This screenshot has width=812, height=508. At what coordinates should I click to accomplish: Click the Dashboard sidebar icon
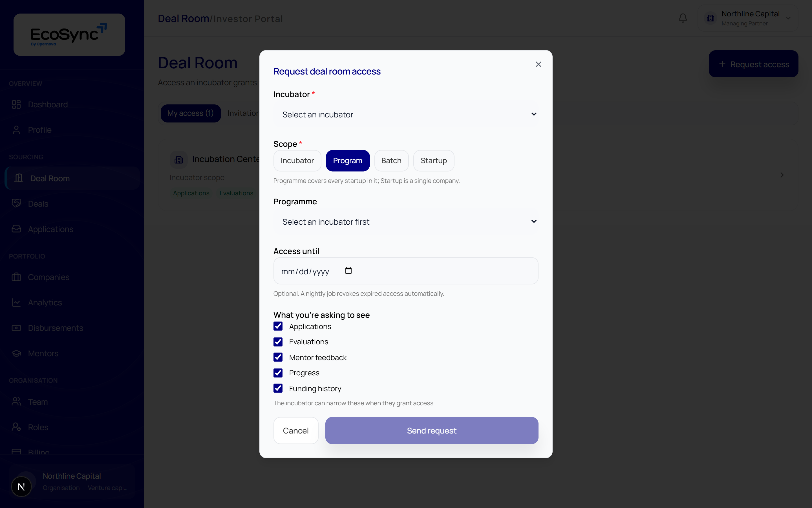(x=16, y=104)
